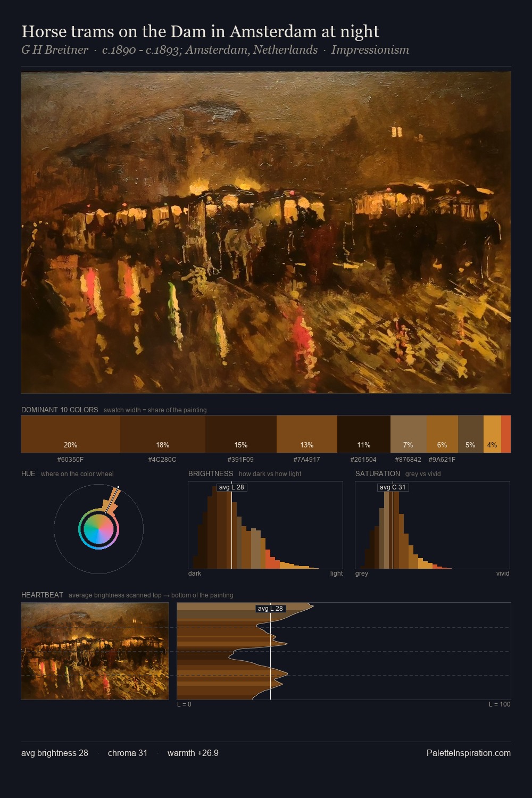
Task: Open the small painting thumbnail in Heartbeat section
Action: click(x=95, y=651)
